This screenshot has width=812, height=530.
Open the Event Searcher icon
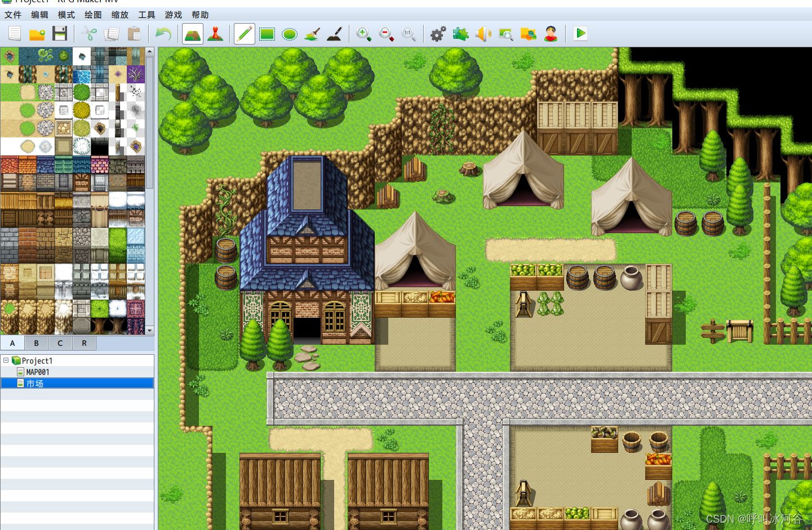[x=506, y=34]
